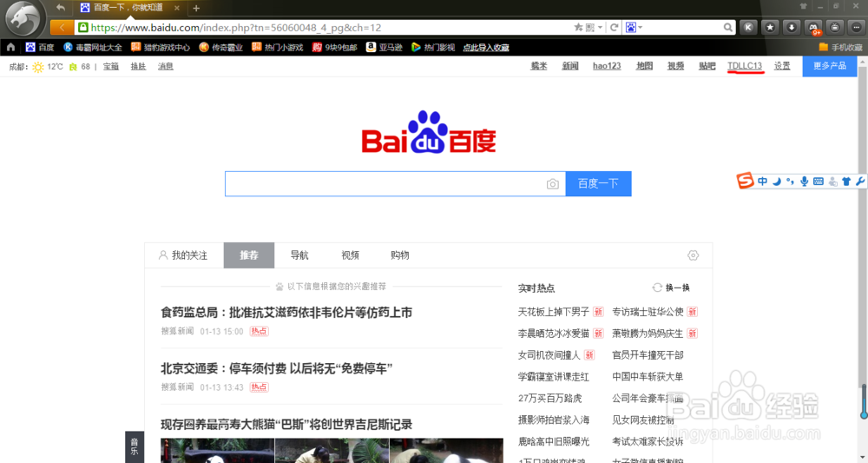Open 设置 settings link
Viewport: 868px width, 463px height.
point(782,66)
